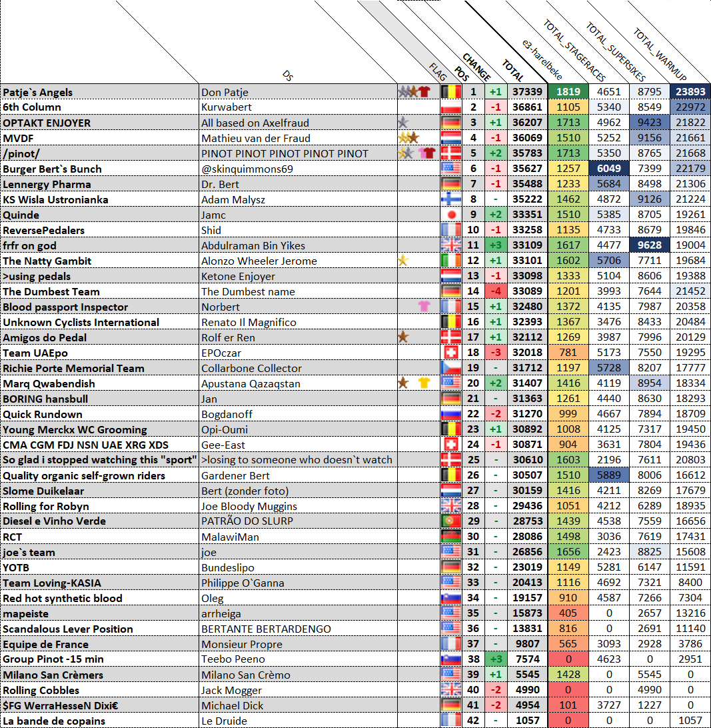Select the DS name Abdulraman Bin Yikes
The height and width of the screenshot is (728, 711).
click(x=253, y=245)
